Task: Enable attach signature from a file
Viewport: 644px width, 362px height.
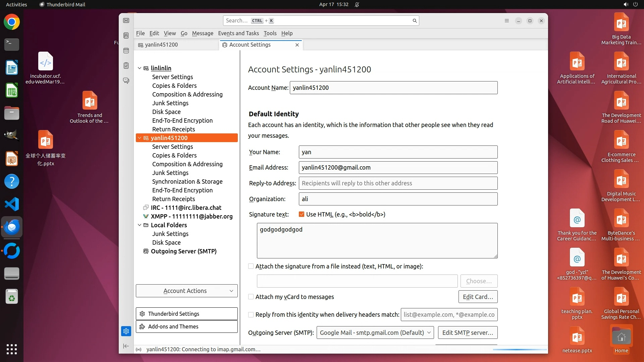Action: (x=251, y=266)
